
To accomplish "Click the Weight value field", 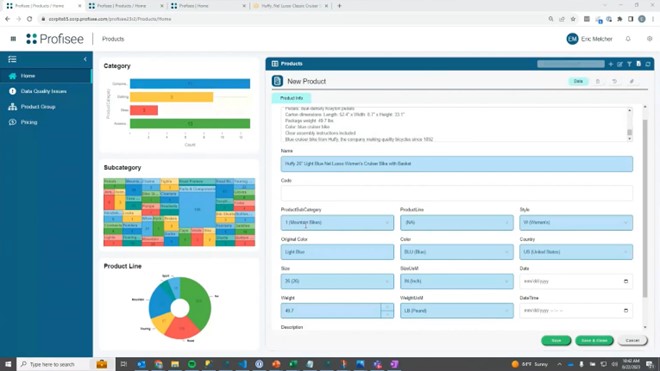I will click(x=331, y=311).
